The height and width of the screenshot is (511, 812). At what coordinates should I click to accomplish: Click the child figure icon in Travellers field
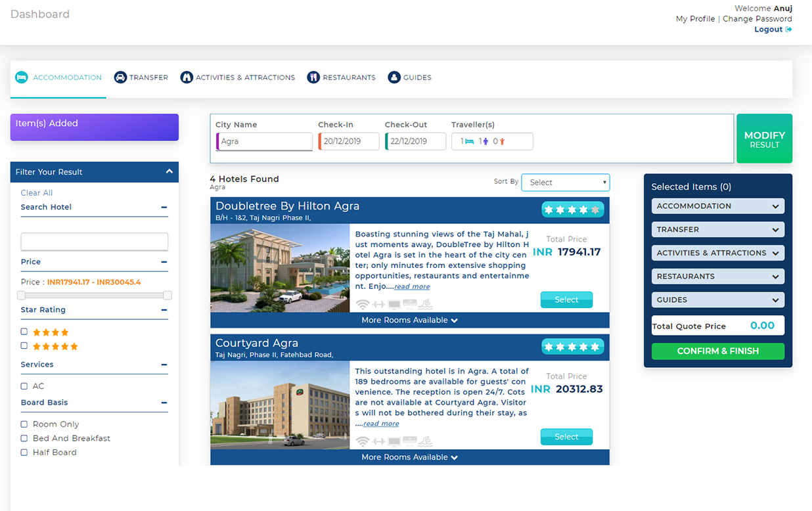(502, 141)
